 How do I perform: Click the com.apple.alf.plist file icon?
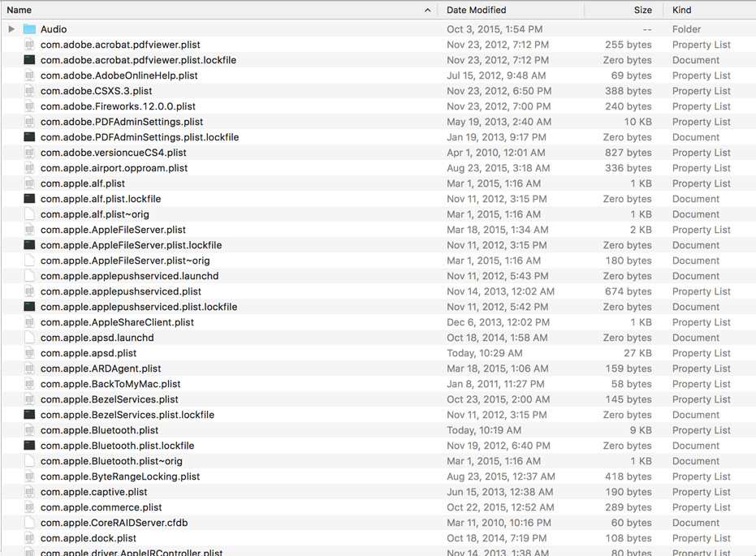[x=29, y=183]
